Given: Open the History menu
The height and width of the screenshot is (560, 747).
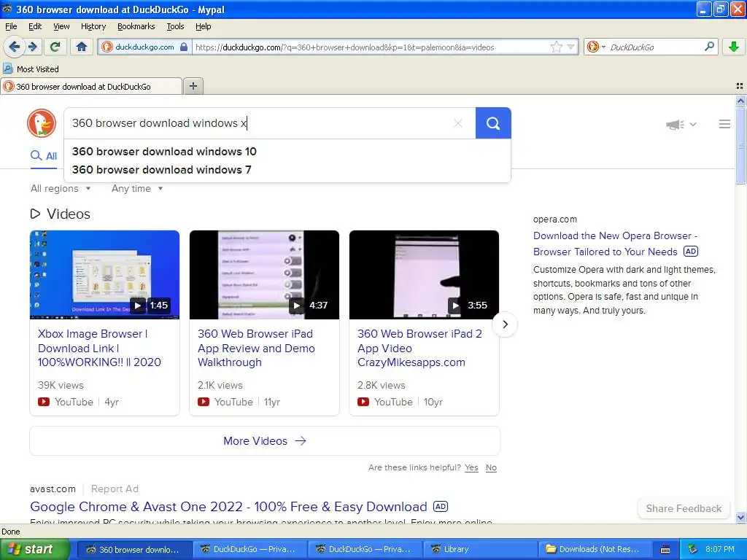Looking at the screenshot, I should pos(93,26).
